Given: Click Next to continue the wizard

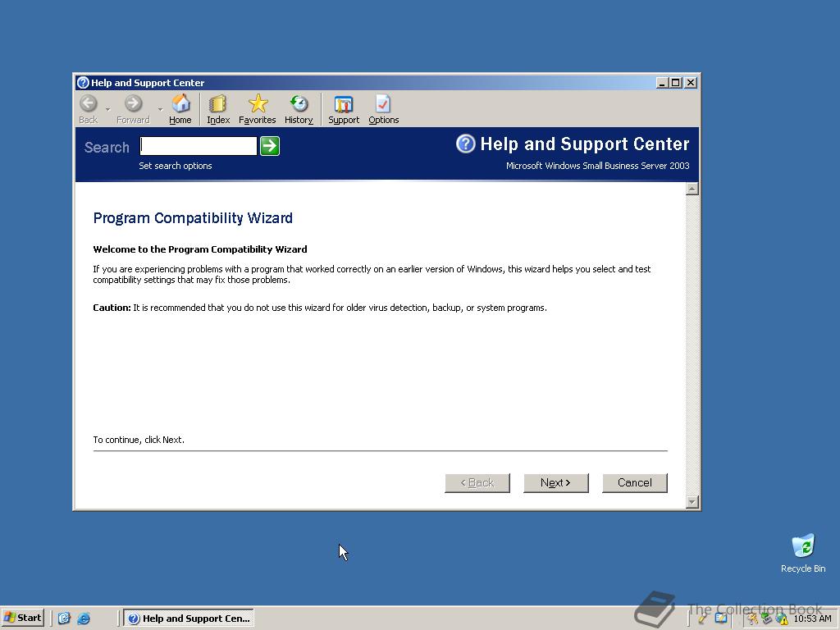Looking at the screenshot, I should 555,482.
